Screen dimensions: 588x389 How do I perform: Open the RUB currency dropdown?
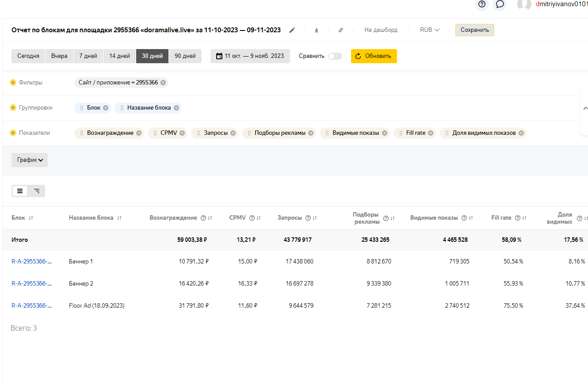(x=430, y=30)
